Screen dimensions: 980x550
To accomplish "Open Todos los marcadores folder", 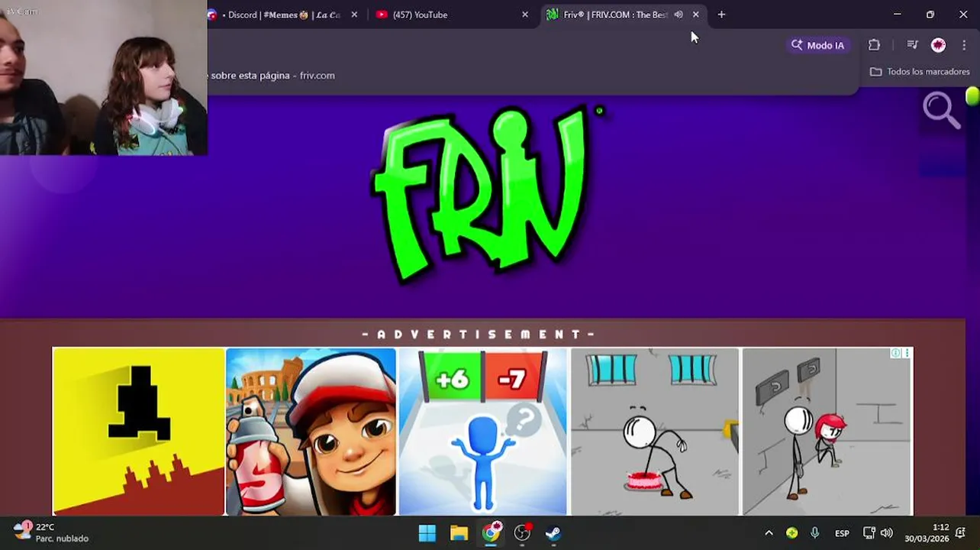I will pos(920,72).
